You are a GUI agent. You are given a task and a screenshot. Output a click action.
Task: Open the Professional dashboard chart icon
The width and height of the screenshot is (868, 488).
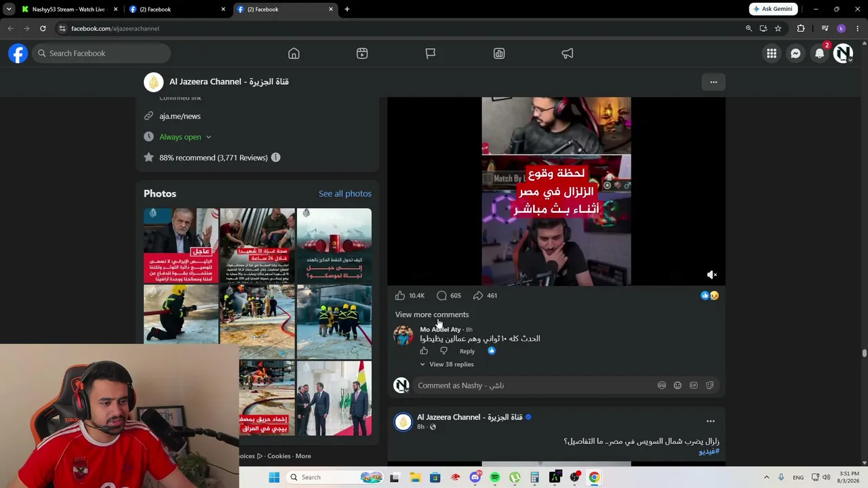click(x=499, y=54)
